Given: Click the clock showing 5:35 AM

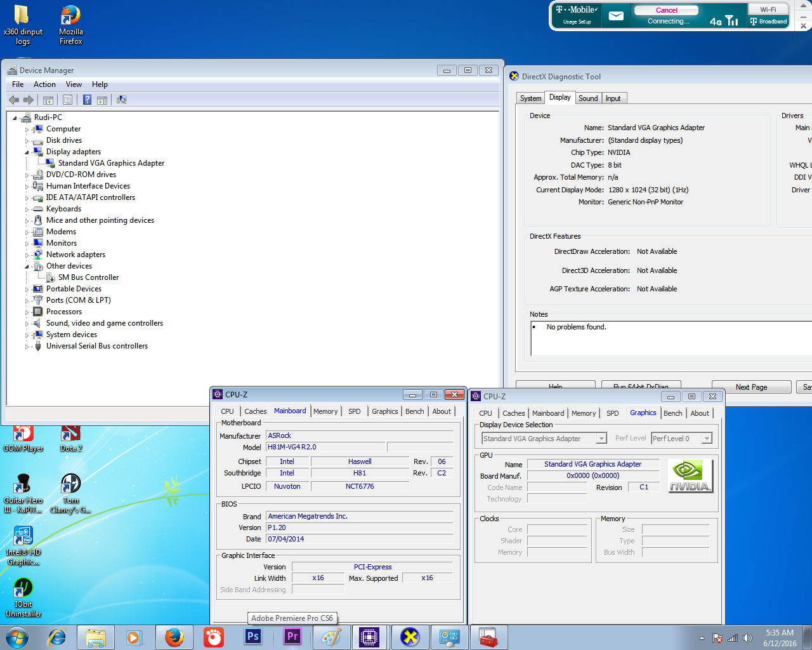Looking at the screenshot, I should pos(780,633).
